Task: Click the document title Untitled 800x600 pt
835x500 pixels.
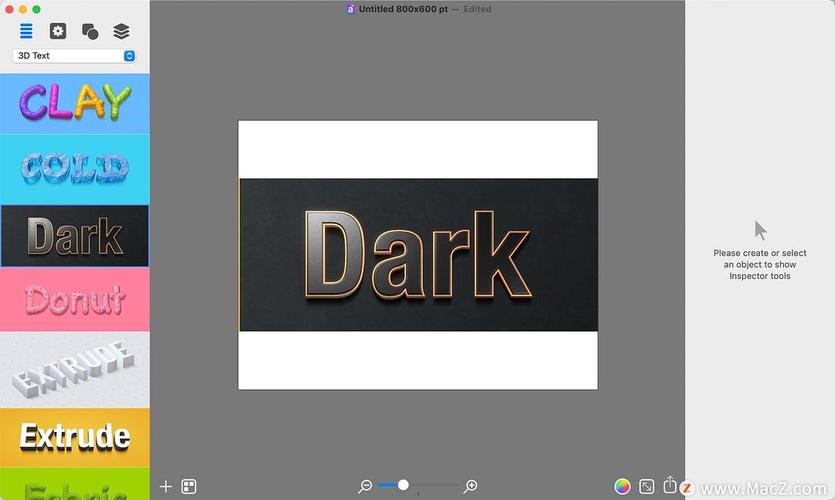Action: [x=403, y=9]
